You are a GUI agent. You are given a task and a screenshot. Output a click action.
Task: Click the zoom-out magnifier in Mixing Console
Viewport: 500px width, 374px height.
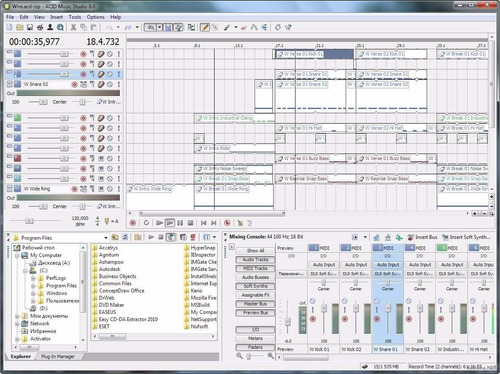[239, 356]
